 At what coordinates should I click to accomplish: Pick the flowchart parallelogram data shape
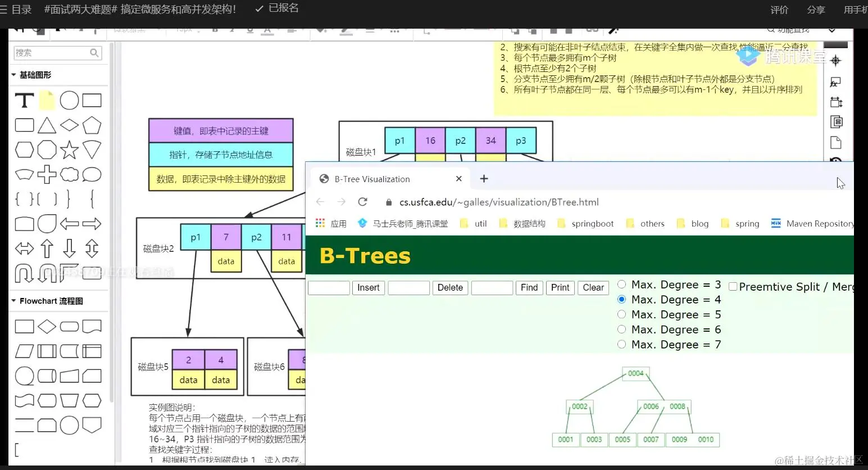click(x=24, y=351)
